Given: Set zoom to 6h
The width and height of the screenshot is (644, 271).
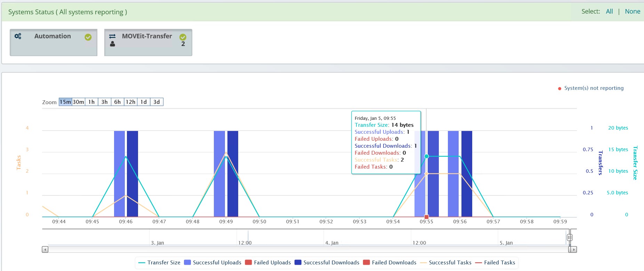Looking at the screenshot, I should tap(118, 102).
